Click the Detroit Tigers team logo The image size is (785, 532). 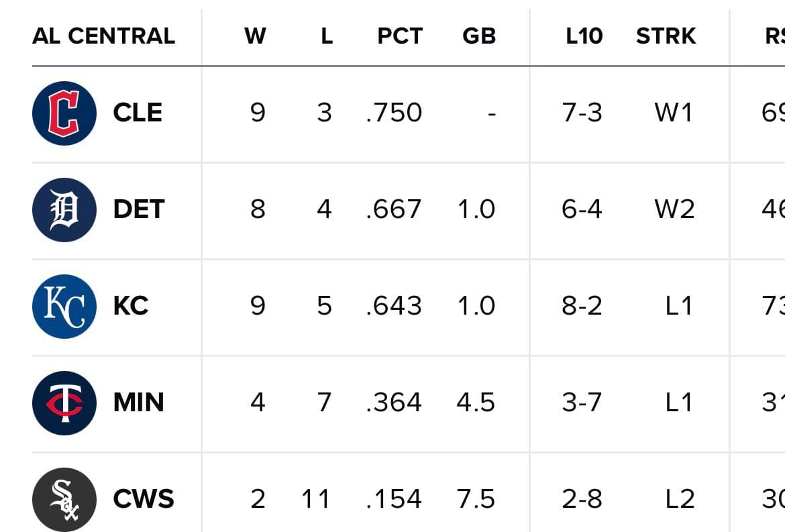click(64, 210)
